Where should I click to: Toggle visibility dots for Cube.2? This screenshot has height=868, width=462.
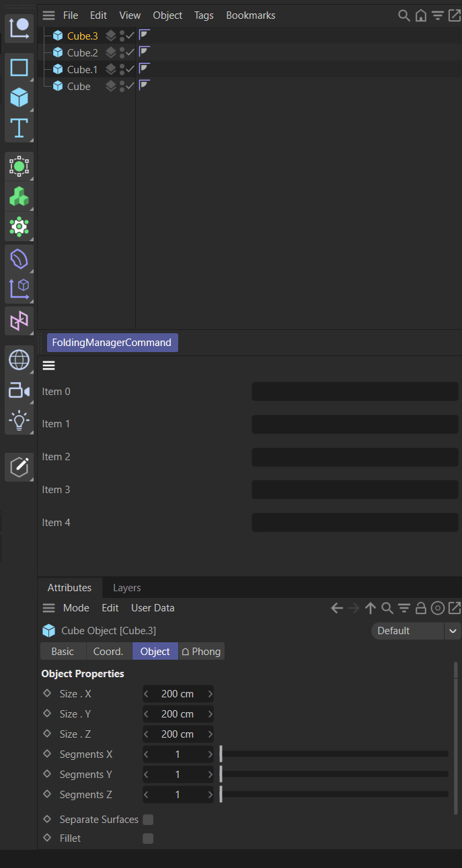point(122,52)
